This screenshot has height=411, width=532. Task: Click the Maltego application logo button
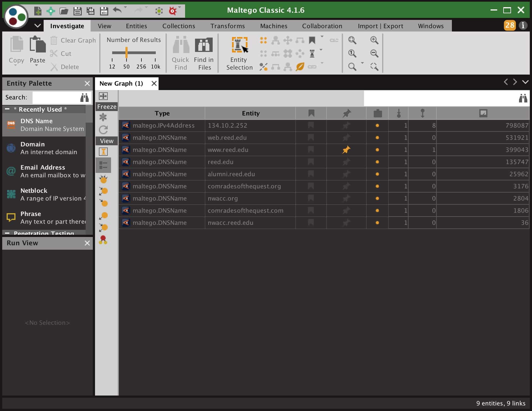pyautogui.click(x=16, y=16)
